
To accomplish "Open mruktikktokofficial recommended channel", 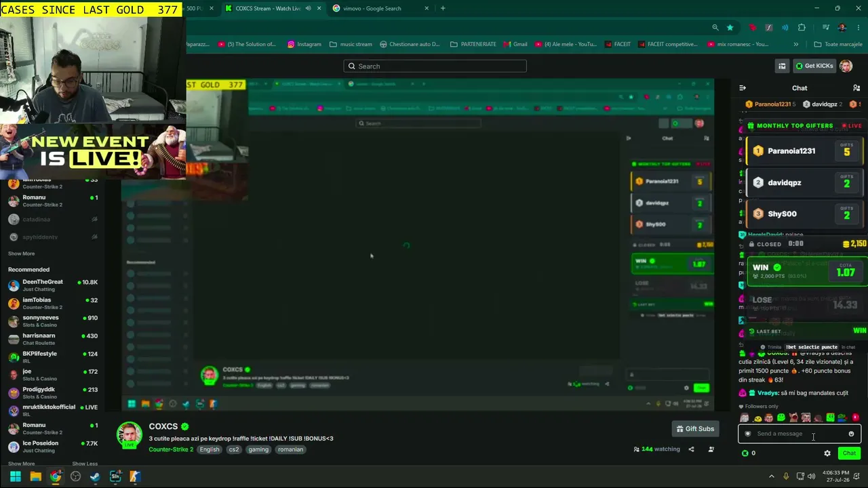I will (53, 410).
